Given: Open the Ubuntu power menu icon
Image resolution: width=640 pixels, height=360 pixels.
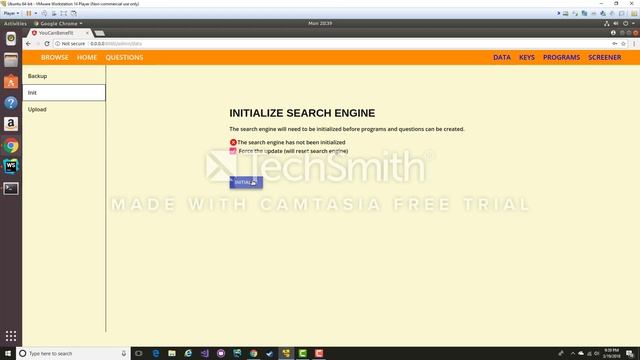Looking at the screenshot, I should pyautogui.click(x=625, y=24).
